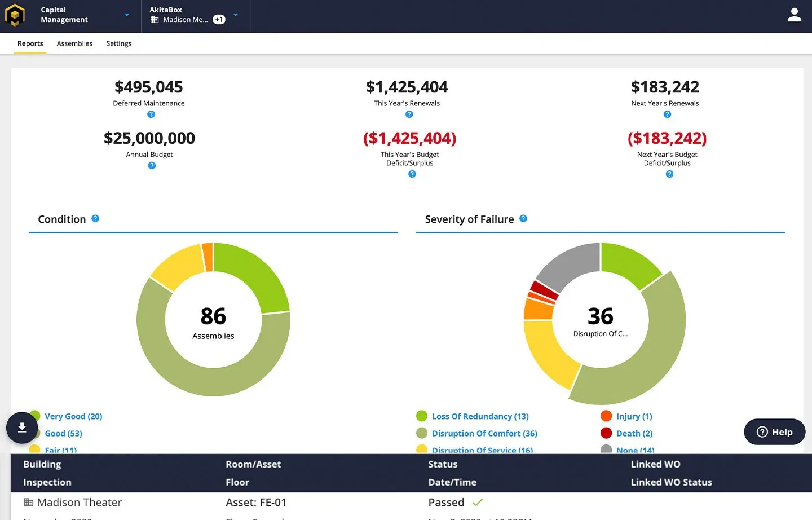Click the Linked WO column header

(x=655, y=465)
